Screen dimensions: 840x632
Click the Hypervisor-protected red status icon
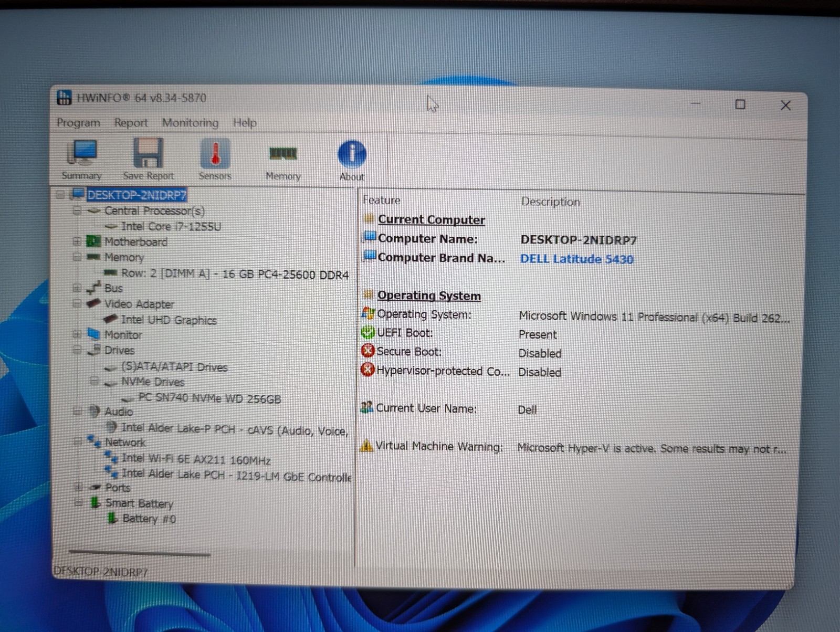click(x=367, y=370)
